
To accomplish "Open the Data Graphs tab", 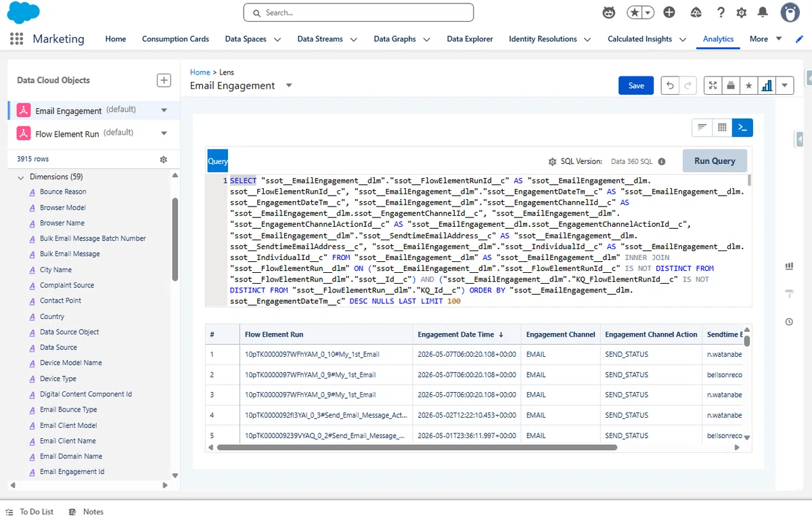I will point(394,39).
